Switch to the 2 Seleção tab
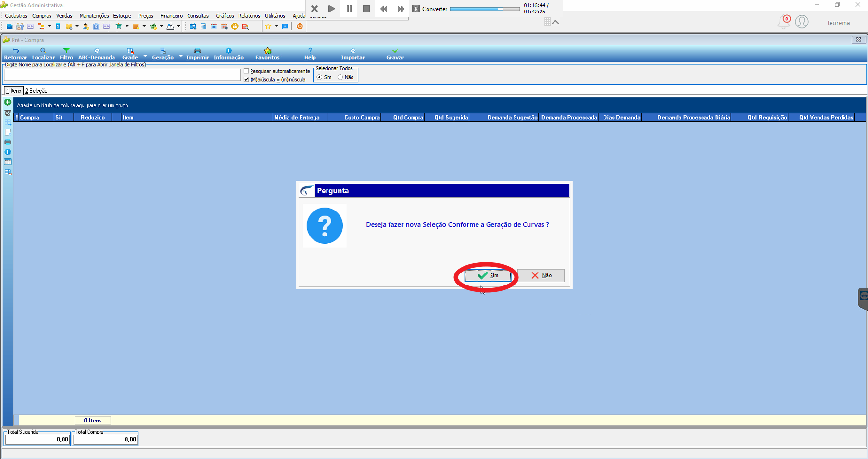The width and height of the screenshot is (868, 459). [x=36, y=91]
